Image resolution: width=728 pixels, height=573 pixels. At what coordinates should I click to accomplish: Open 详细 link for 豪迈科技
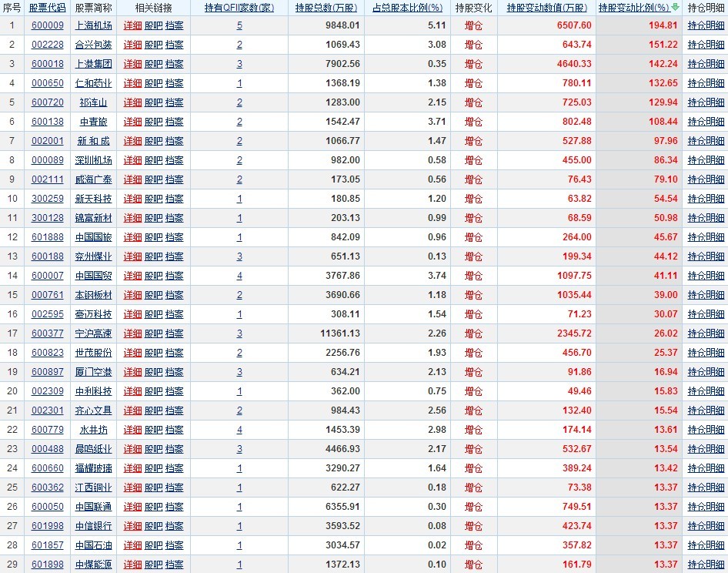click(x=132, y=315)
